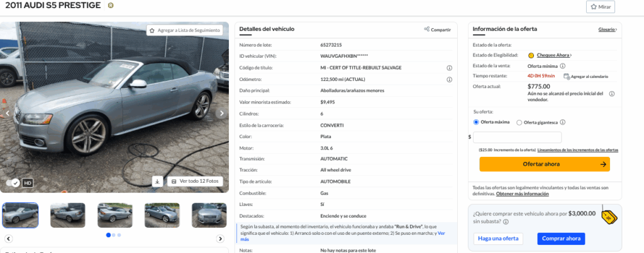Viewport: 644px width, 253px height.
Task: Advance thumbnail carousel with right arrow
Action: point(221,239)
